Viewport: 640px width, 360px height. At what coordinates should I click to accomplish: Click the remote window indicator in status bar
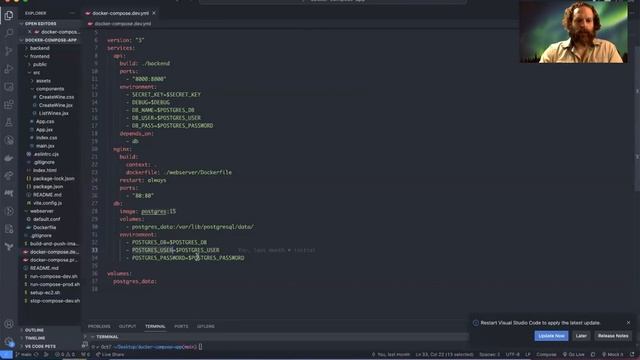(6, 355)
